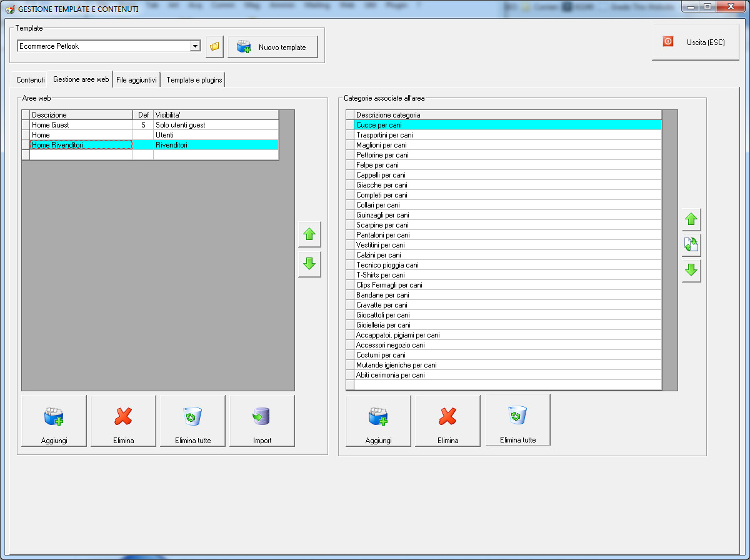Select Accessori negozio cani category
The width and height of the screenshot is (750, 560).
tap(507, 345)
